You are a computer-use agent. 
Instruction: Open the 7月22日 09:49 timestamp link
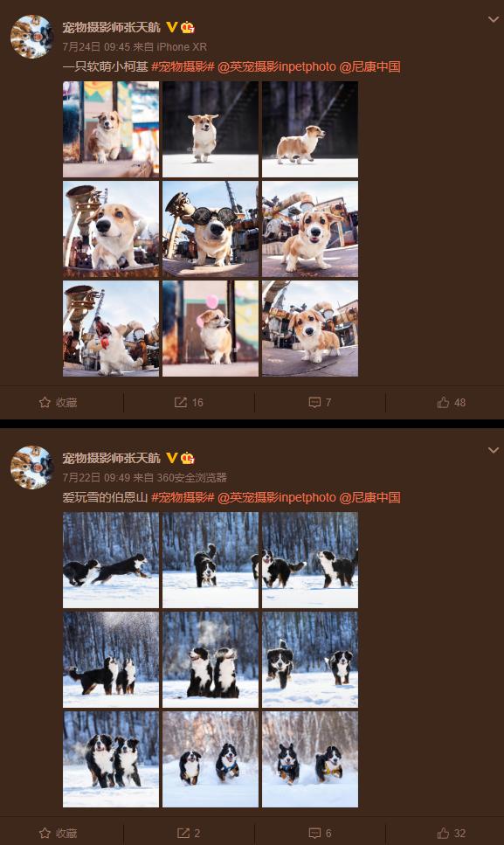coord(96,477)
